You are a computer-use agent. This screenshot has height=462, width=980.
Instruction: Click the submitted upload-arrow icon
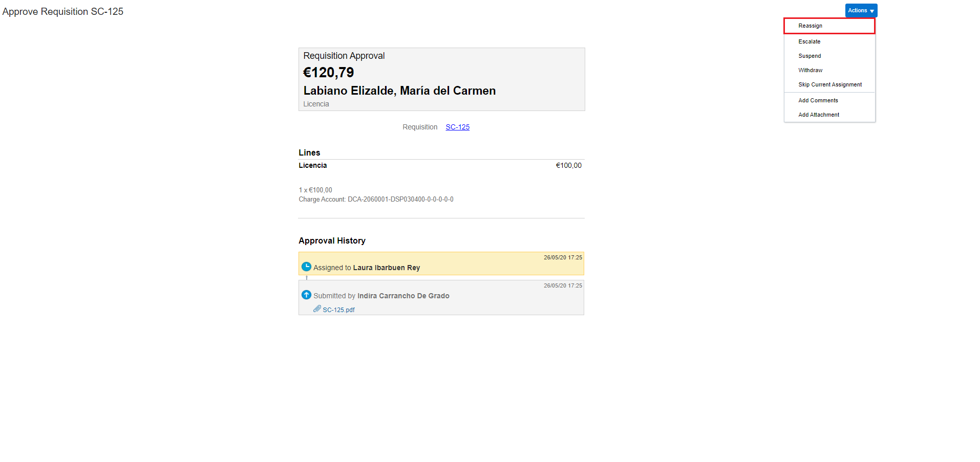click(x=306, y=295)
